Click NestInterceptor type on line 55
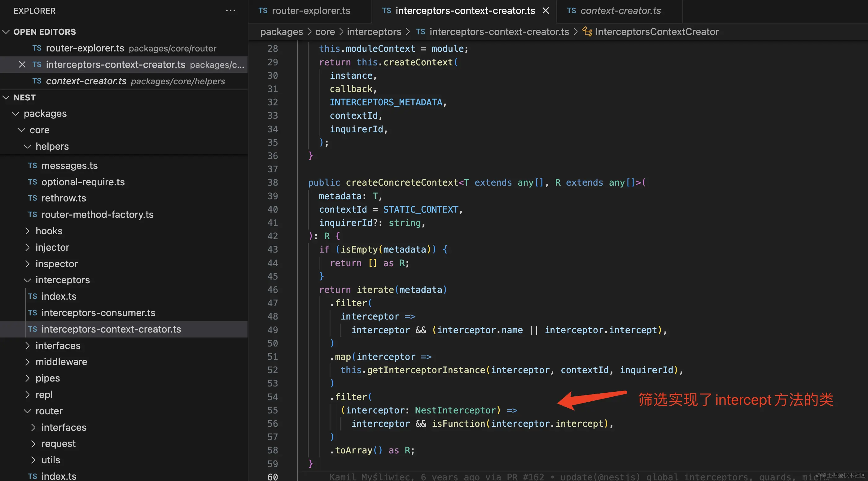Screen dimensions: 868x481 point(456,410)
